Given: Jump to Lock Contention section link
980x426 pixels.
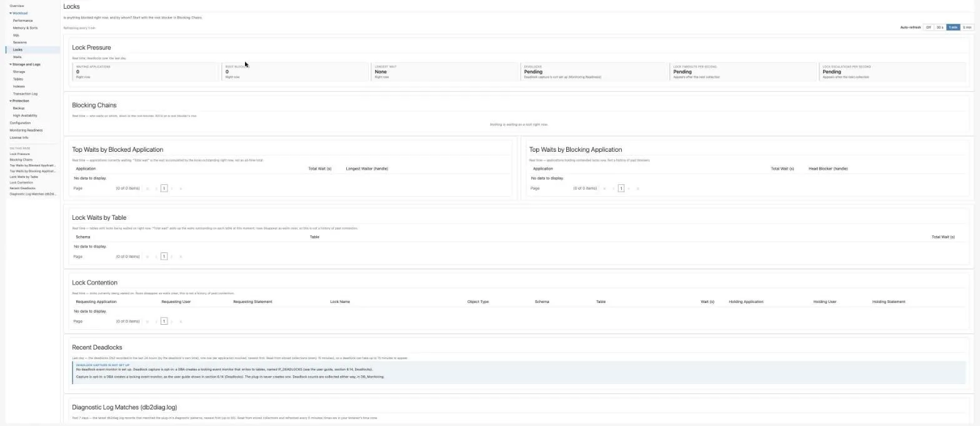Looking at the screenshot, I should pyautogui.click(x=21, y=182).
